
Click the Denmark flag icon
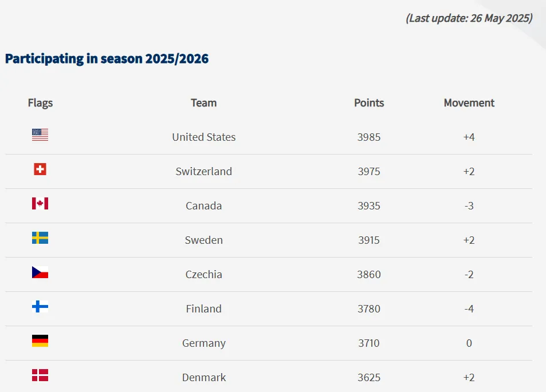pyautogui.click(x=40, y=375)
